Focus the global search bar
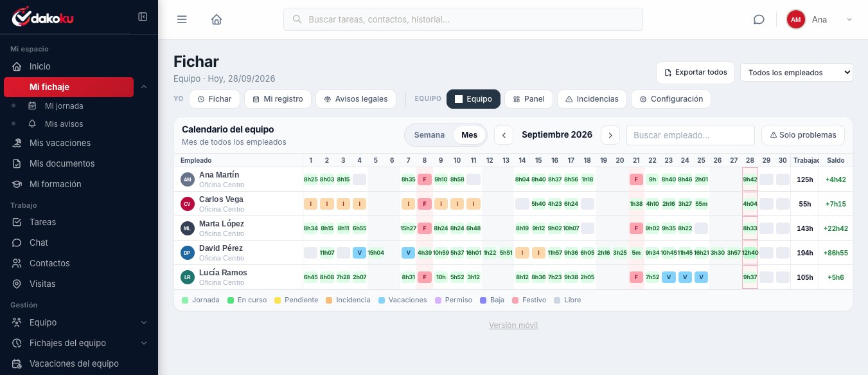Image resolution: width=868 pixels, height=375 pixels. (463, 19)
